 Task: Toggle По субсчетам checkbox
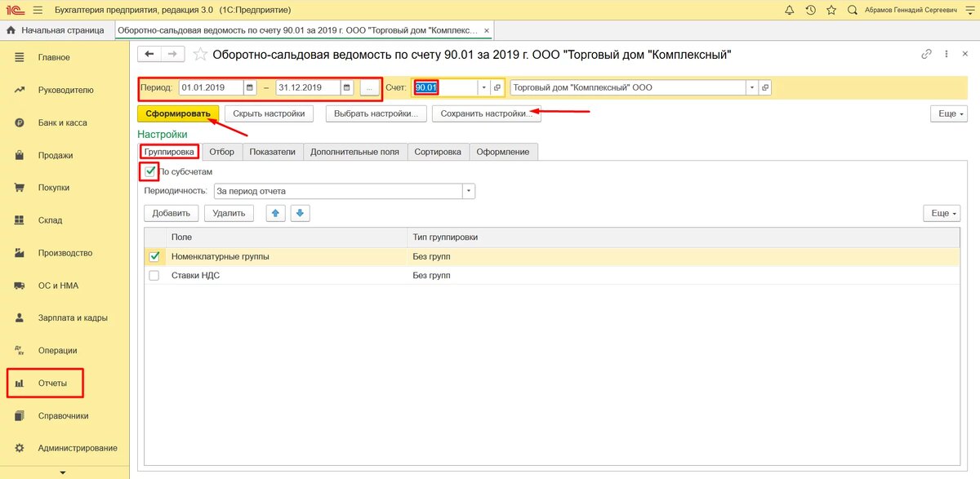tap(150, 171)
